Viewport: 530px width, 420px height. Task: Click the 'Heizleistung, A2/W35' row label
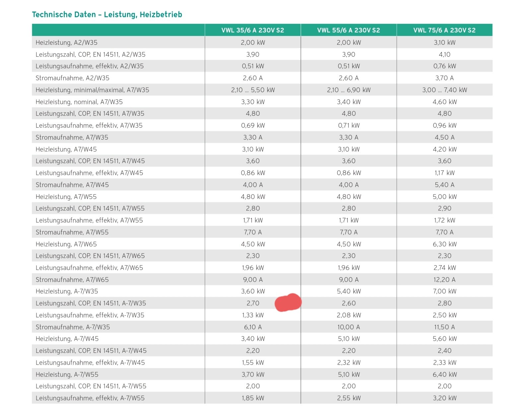point(66,42)
